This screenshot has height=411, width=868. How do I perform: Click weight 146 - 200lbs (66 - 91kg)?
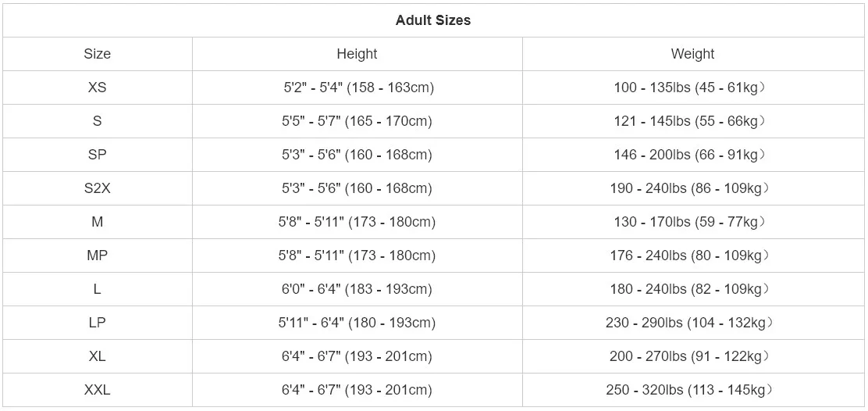(x=689, y=155)
